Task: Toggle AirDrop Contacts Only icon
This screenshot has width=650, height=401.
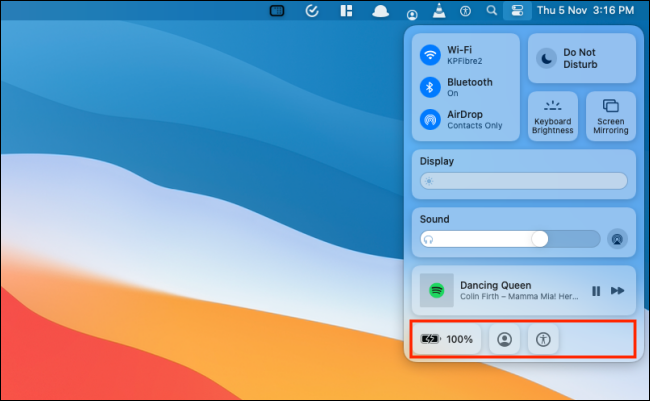Action: point(431,119)
